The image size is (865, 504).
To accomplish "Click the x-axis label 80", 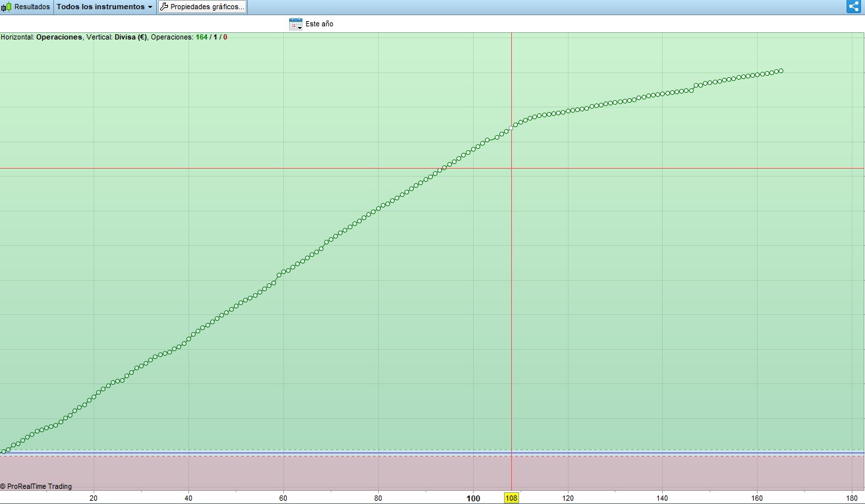I will tap(378, 498).
